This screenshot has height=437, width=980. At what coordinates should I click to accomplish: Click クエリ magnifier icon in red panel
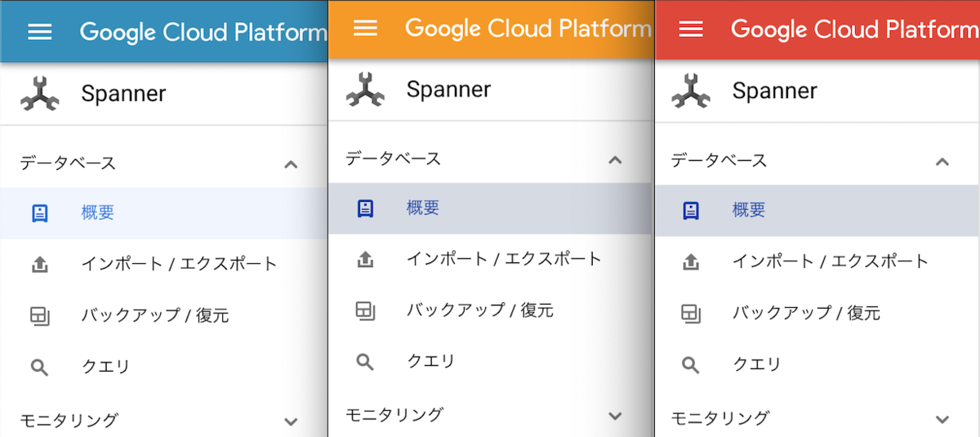point(691,364)
